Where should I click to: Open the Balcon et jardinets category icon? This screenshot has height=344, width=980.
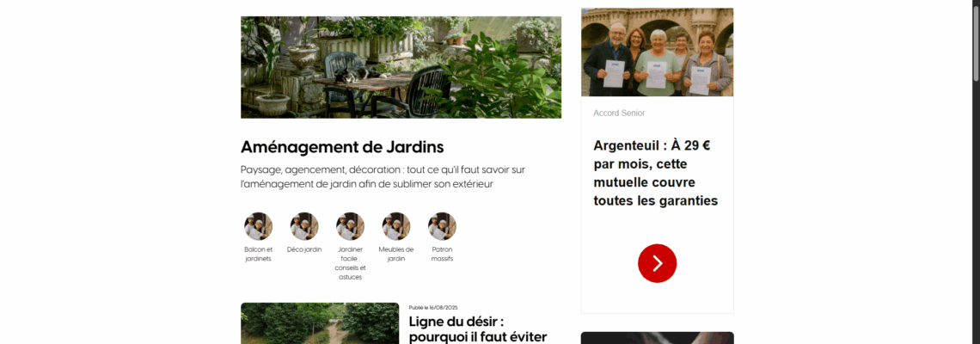(258, 226)
